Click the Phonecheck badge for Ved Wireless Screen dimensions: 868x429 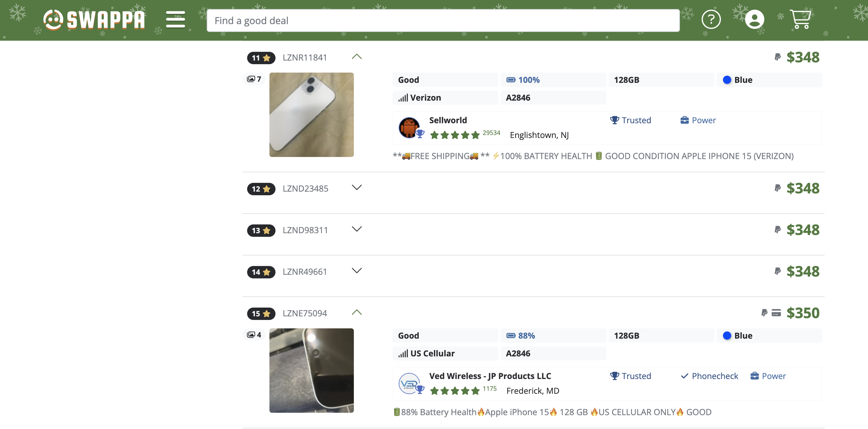tap(709, 376)
